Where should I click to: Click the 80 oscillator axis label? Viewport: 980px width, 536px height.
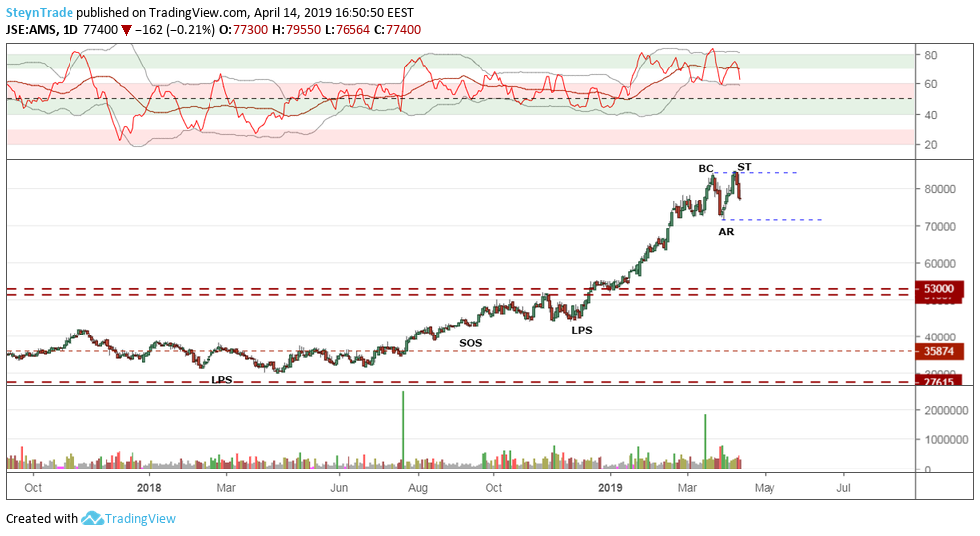click(931, 55)
